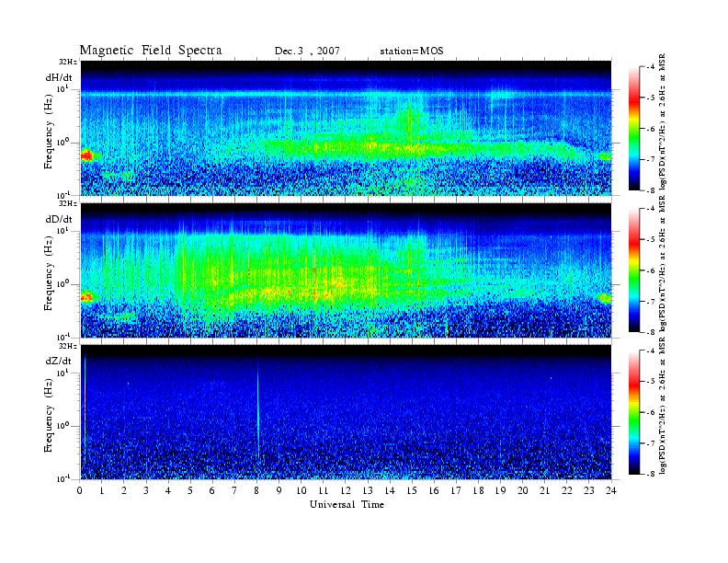Click hour 14 on the Universal Time axis
The image size is (728, 563).
[x=390, y=490]
